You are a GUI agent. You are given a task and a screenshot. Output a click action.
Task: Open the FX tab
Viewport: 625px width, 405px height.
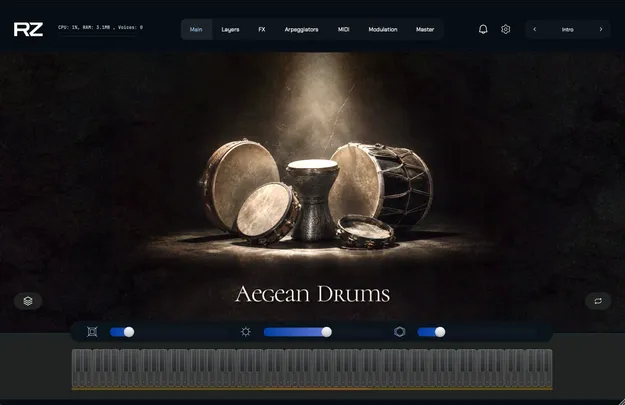pyautogui.click(x=262, y=29)
